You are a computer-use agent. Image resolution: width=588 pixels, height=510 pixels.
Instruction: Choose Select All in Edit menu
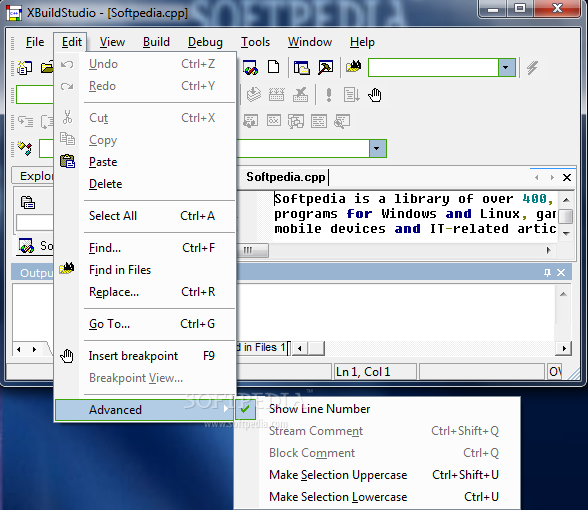coord(146,216)
